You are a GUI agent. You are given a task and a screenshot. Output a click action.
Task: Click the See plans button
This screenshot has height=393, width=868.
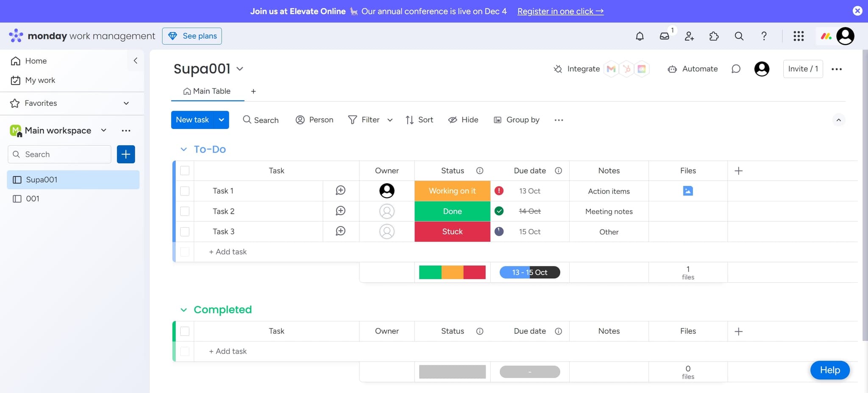coord(192,36)
